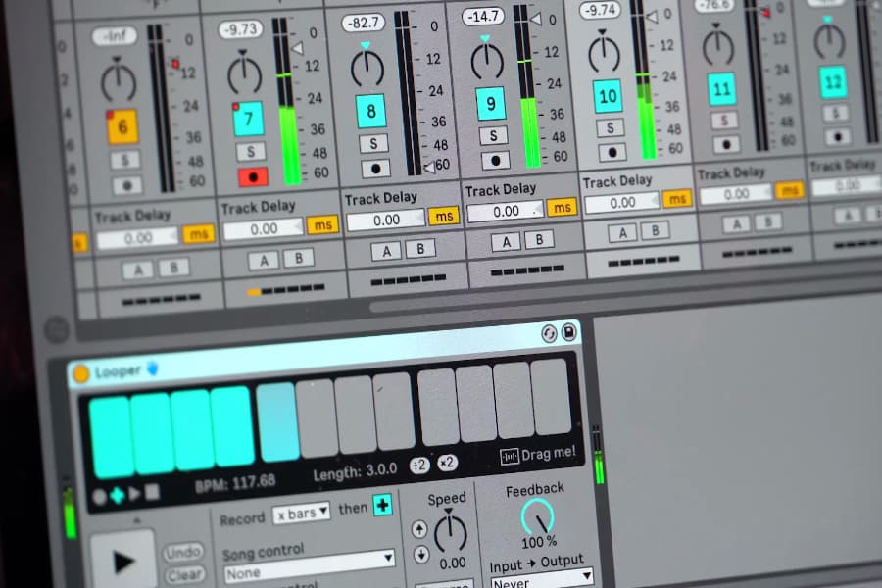This screenshot has height=588, width=882.
Task: Solo track 8 with S button
Action: click(x=373, y=143)
